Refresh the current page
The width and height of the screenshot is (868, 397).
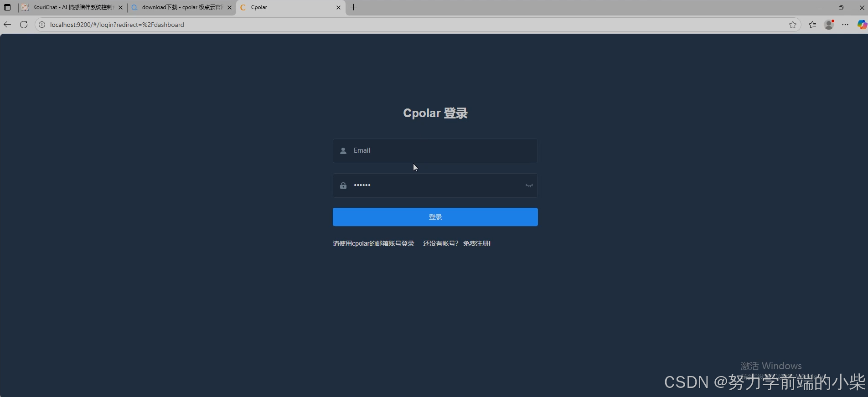tap(24, 25)
